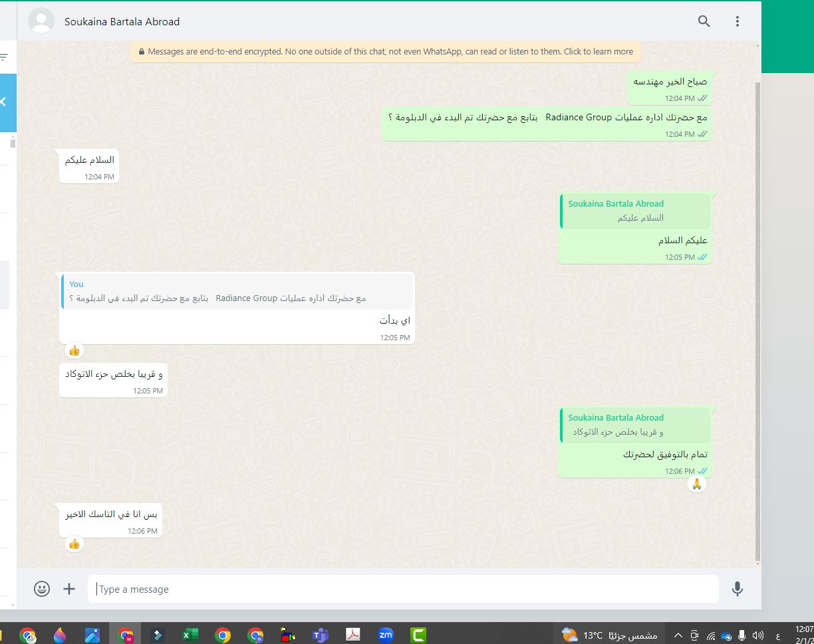
Task: Open Adobe Acrobat PDF from the taskbar
Action: pyautogui.click(x=353, y=635)
